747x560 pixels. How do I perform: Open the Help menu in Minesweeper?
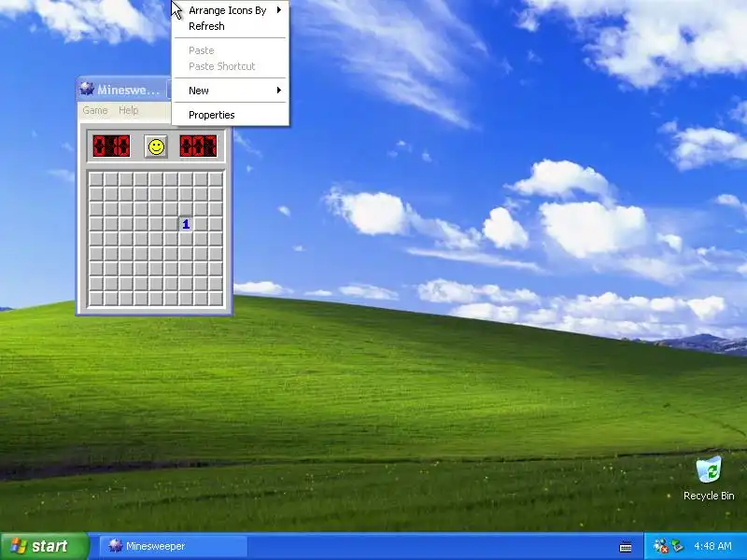(128, 110)
